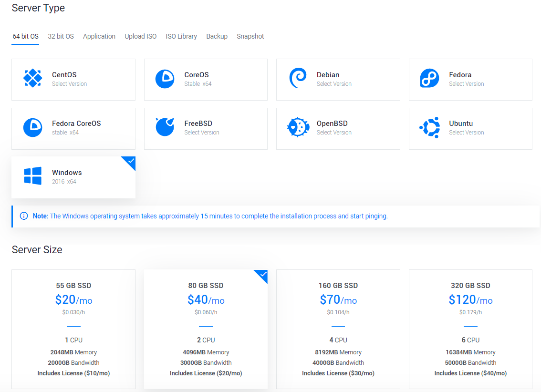Change the Windows 2016 x64 version
Image resolution: width=541 pixels, height=392 pixels.
(x=64, y=182)
